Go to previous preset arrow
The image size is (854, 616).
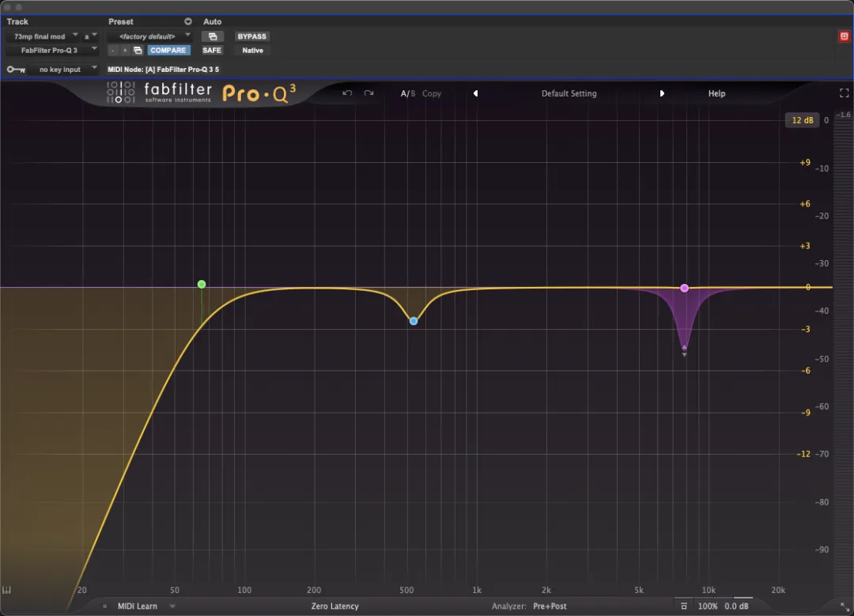475,93
